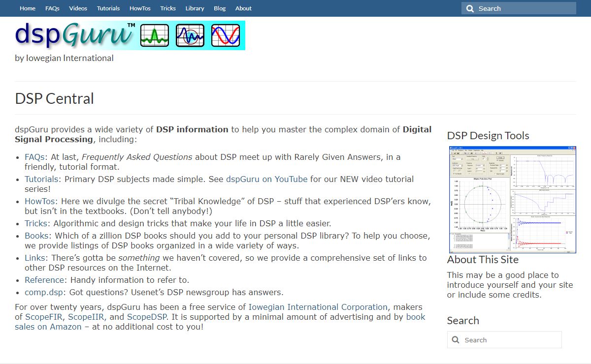The image size is (591, 364).
Task: Open the comp.dsp newsgroup link
Action: (44, 292)
